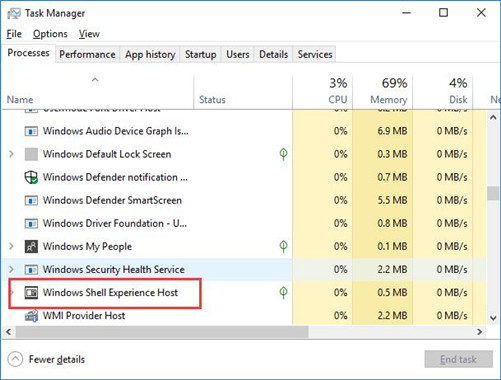The image size is (501, 380).
Task: Click the Windows Default Lock Screen icon
Action: pyautogui.click(x=31, y=154)
